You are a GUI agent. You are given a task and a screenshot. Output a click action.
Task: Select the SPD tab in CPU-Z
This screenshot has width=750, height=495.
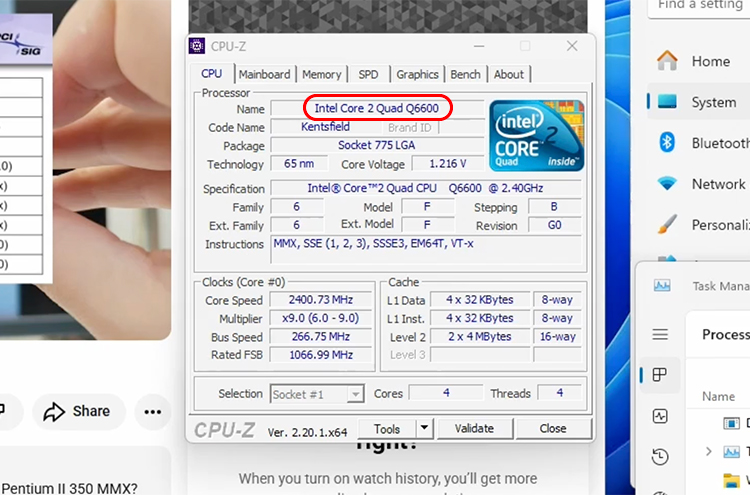(x=368, y=75)
